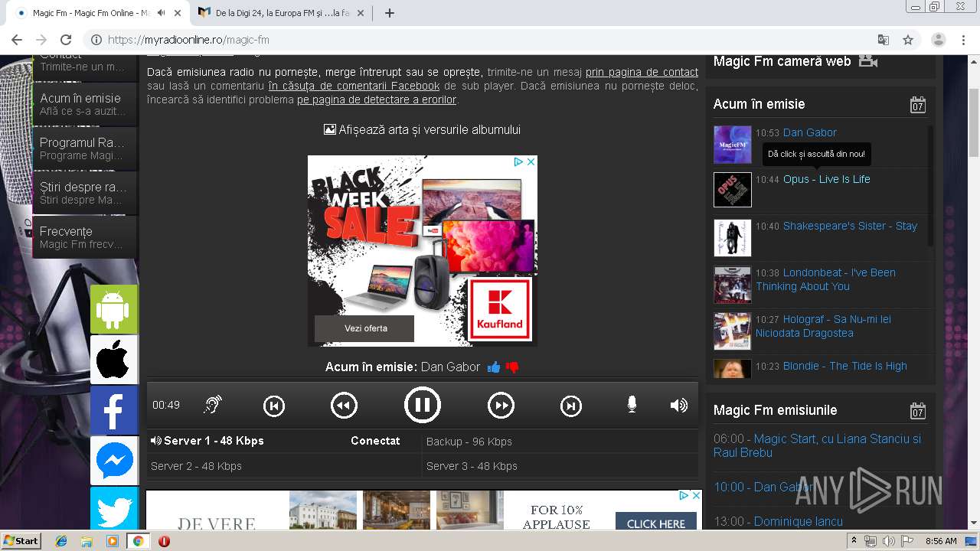Bookmark this page with star icon
Viewport: 980px width, 551px height.
[908, 40]
